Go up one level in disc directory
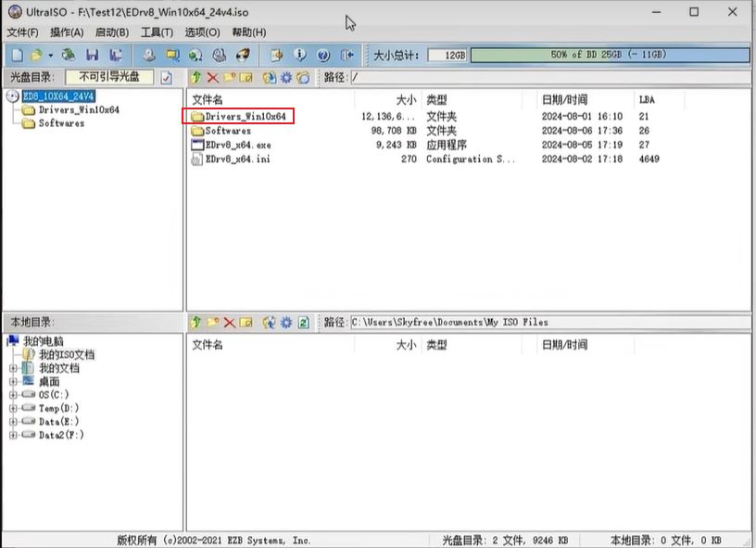The image size is (756, 548). point(195,78)
